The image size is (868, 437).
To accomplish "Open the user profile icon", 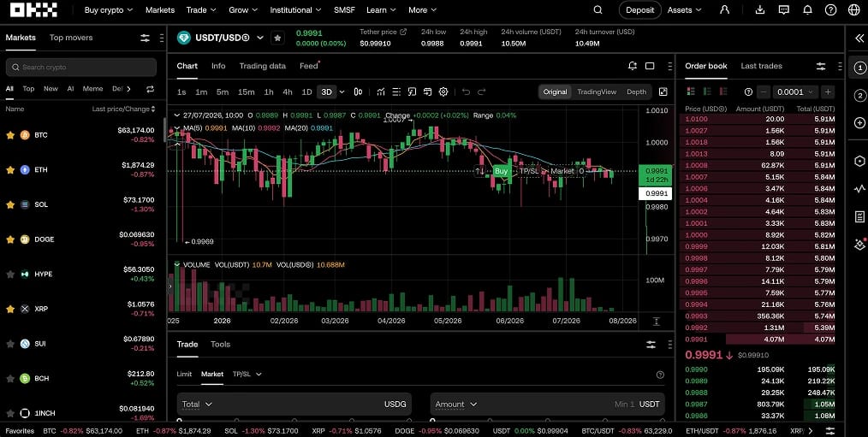I will click(x=724, y=10).
